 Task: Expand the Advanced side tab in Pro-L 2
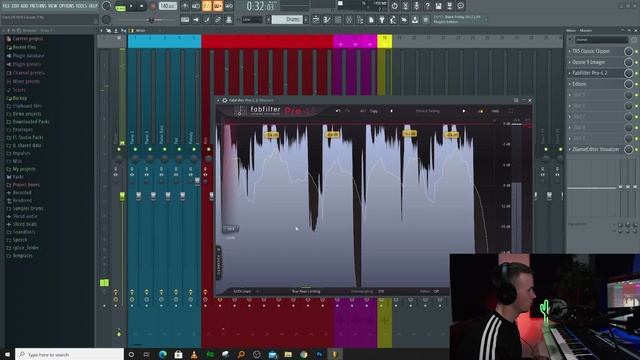[x=218, y=263]
